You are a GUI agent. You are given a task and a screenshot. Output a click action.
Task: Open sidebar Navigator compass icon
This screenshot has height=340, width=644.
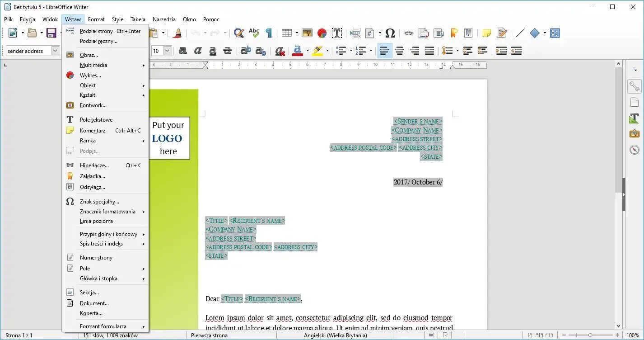point(635,150)
